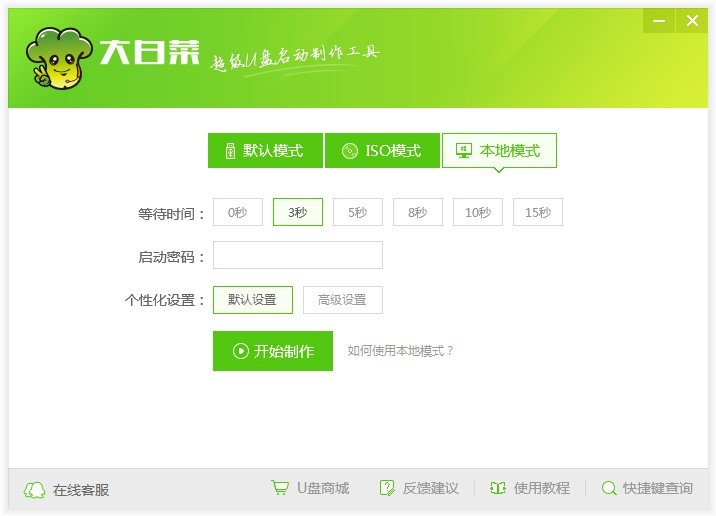716x516 pixels.
Task: Click the play icon on 开始制作
Action: coord(241,351)
